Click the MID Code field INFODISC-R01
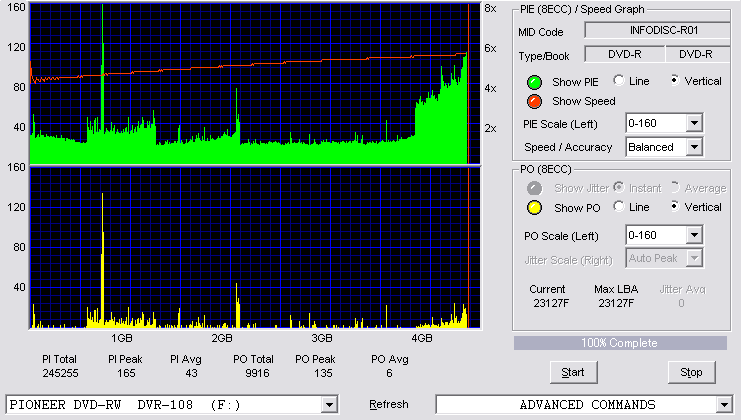Viewport: 742px width, 420px height. (658, 31)
